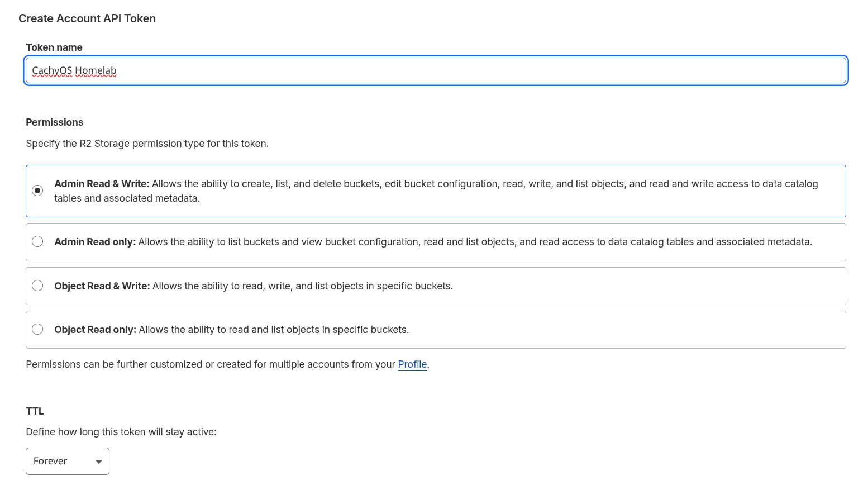Viewport: 868px width, 485px height.
Task: Click the "TTL" section heading
Action: tap(35, 411)
